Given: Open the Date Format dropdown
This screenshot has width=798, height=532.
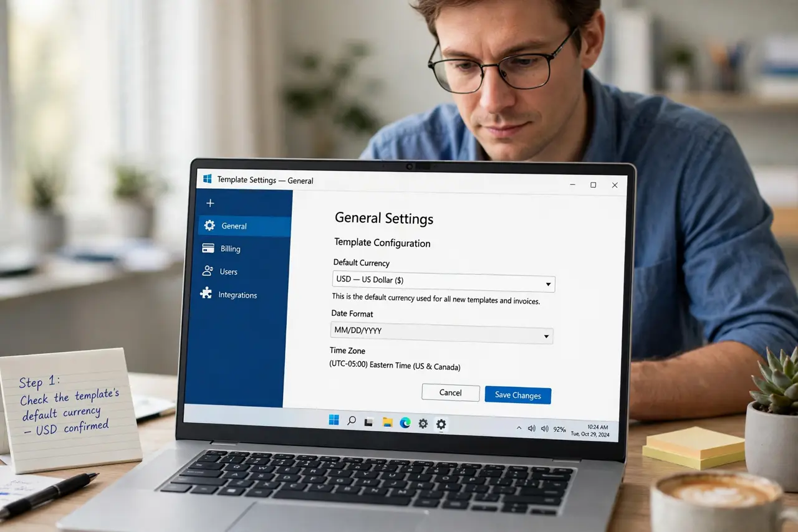Looking at the screenshot, I should [441, 333].
